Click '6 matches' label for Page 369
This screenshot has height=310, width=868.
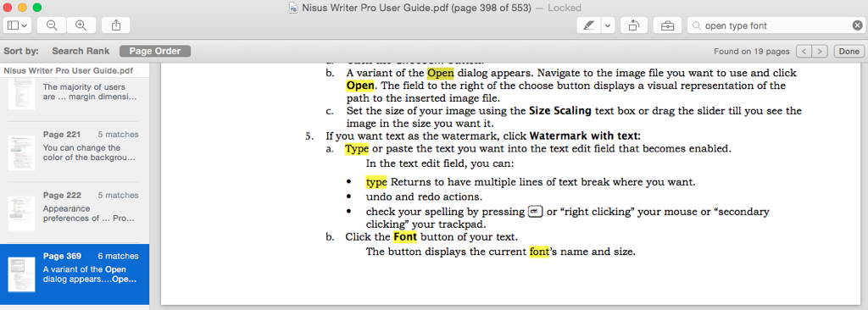click(119, 257)
